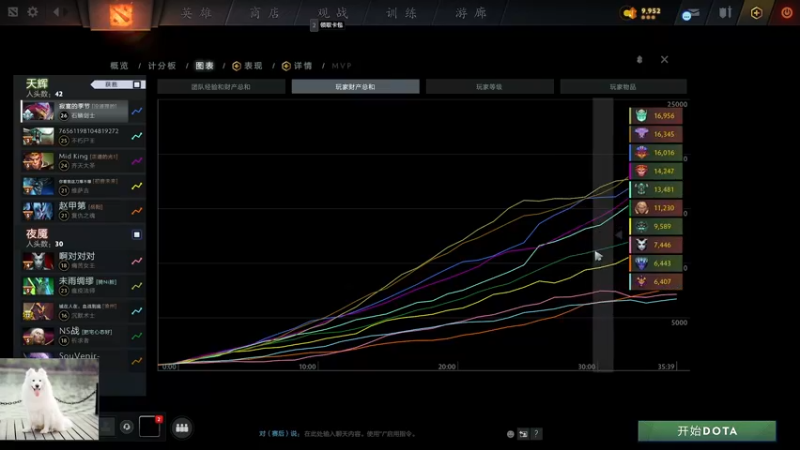Show the 团队经验和财产总和 team graph
The image size is (800, 450).
221,87
